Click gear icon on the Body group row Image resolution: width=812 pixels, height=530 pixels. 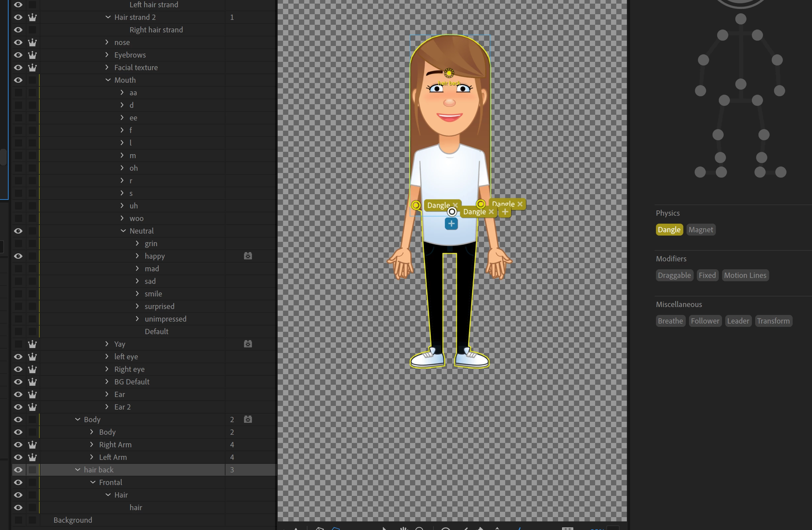(x=248, y=420)
